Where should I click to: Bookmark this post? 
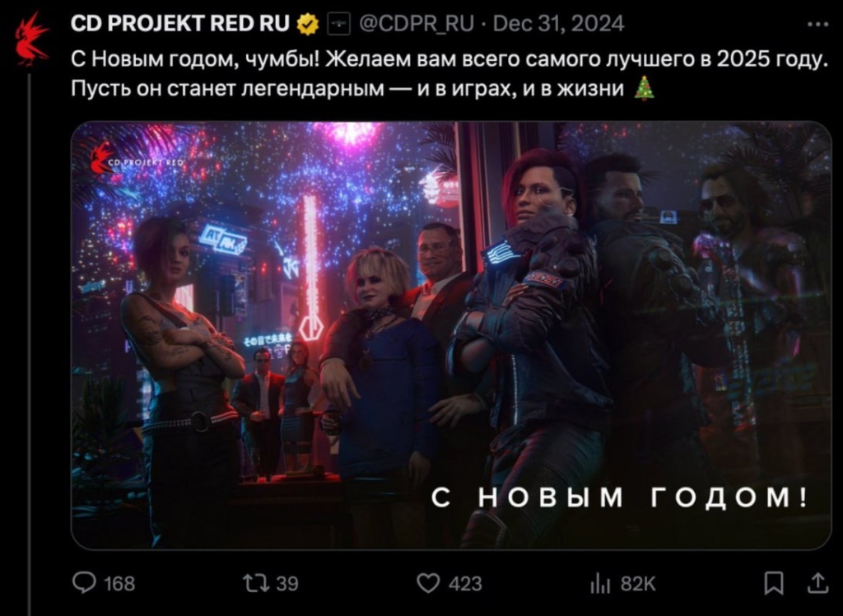[x=774, y=583]
